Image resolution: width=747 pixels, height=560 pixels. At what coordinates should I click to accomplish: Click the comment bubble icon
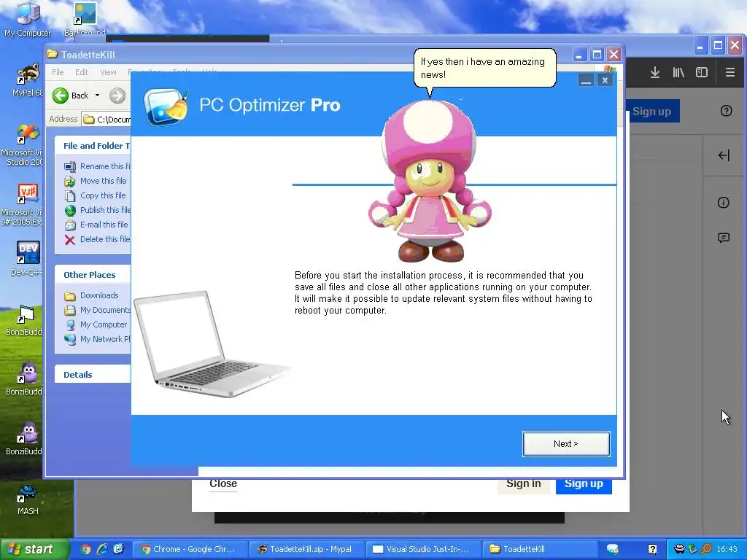coord(724,238)
